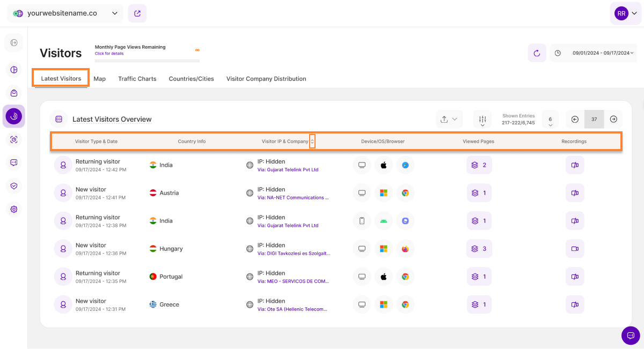Go to previous page of entries
This screenshot has height=349, width=644.
[575, 119]
